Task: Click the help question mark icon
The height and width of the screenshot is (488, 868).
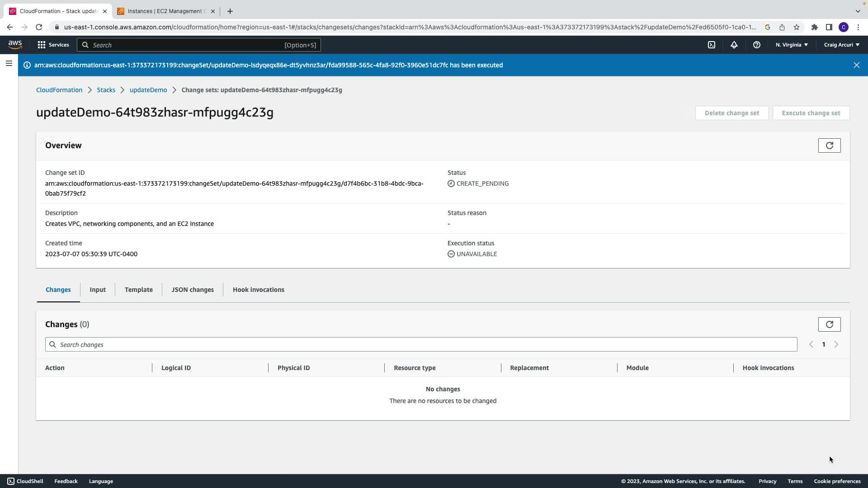Action: pos(756,45)
